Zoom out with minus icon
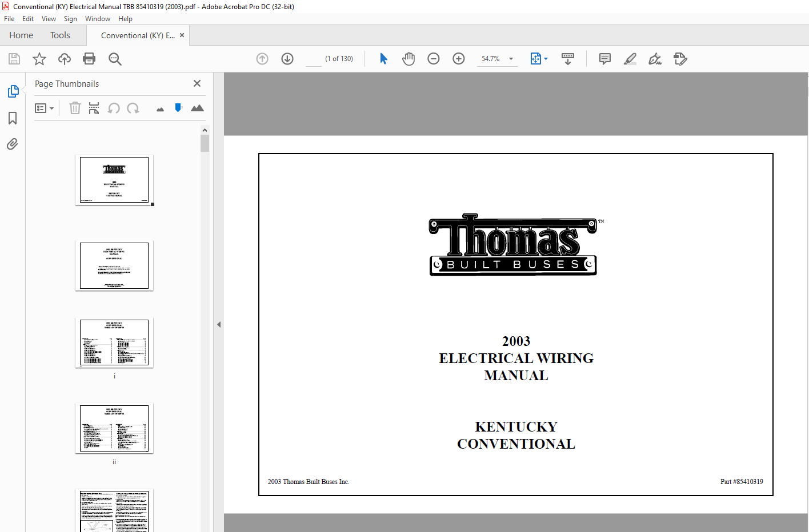This screenshot has width=809, height=532. point(434,59)
